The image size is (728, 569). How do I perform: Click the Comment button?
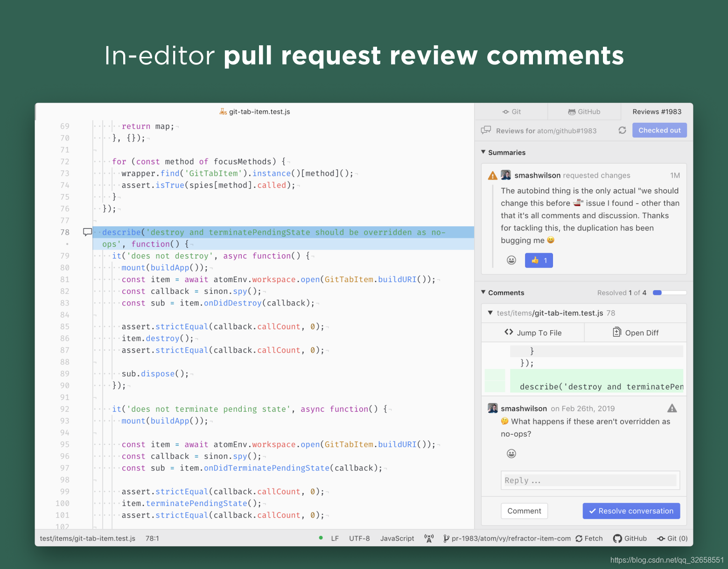[x=524, y=511]
